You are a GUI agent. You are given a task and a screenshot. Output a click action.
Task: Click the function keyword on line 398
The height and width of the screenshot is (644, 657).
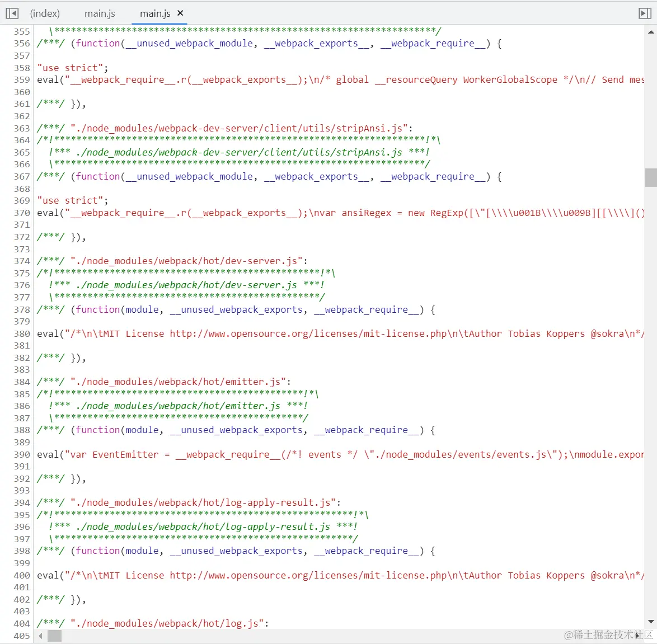[x=97, y=551]
